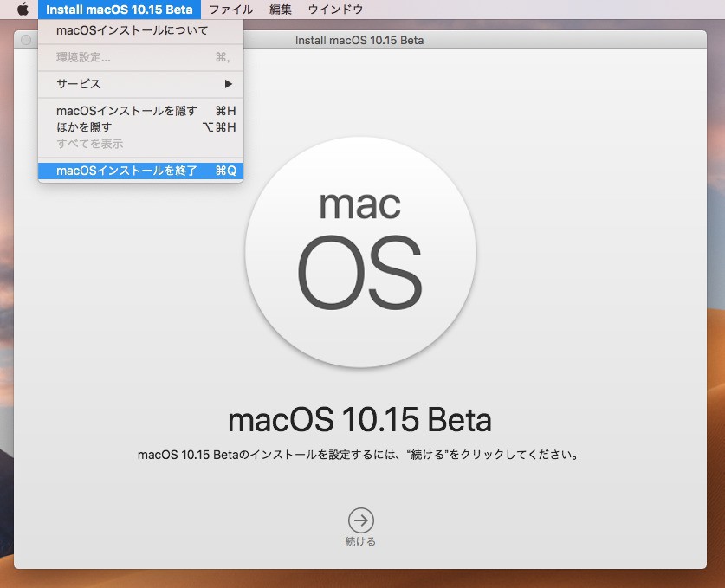This screenshot has width=725, height=588.
Task: Choose macOSインストールを隠す
Action: click(126, 111)
